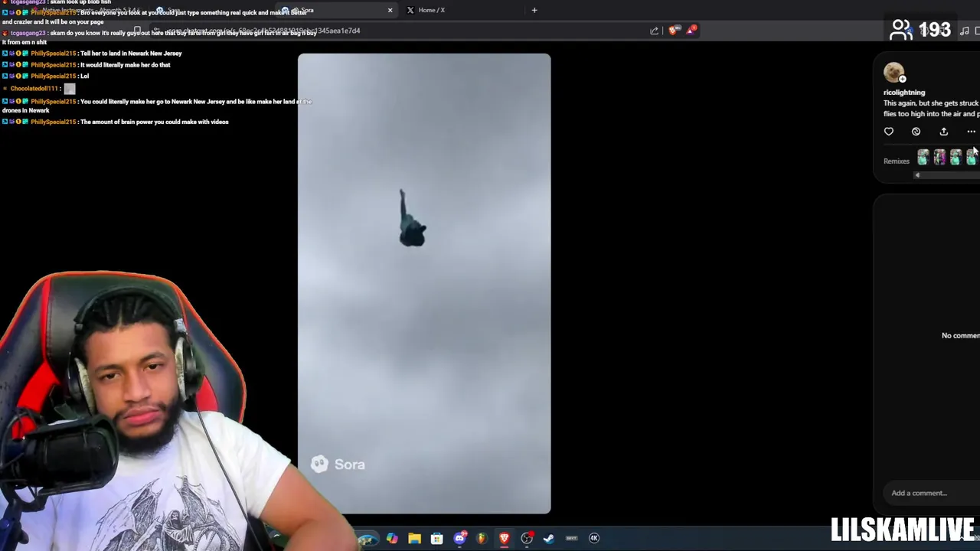The image size is (980, 551).
Task: Follow ricolightning via the plus badge on avatar
Action: tap(902, 79)
